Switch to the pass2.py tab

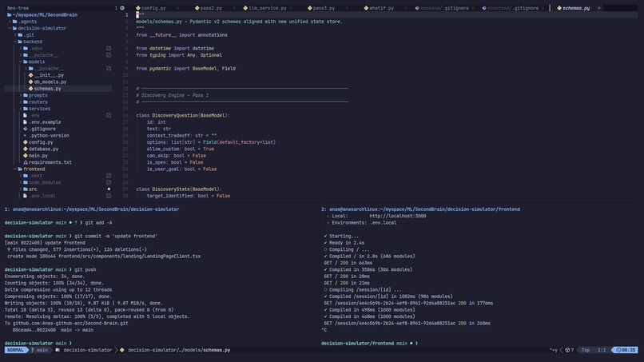point(211,8)
